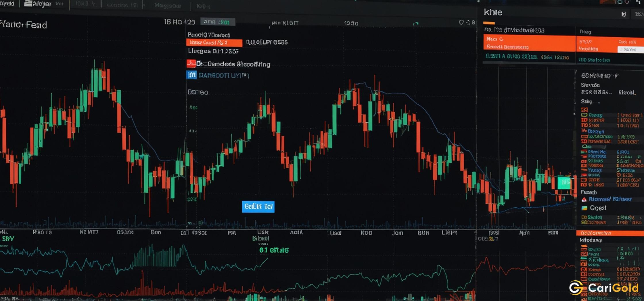The image size is (644, 301).
Task: Click the orange icon on "DEEPE" row
Action: [x=584, y=180]
